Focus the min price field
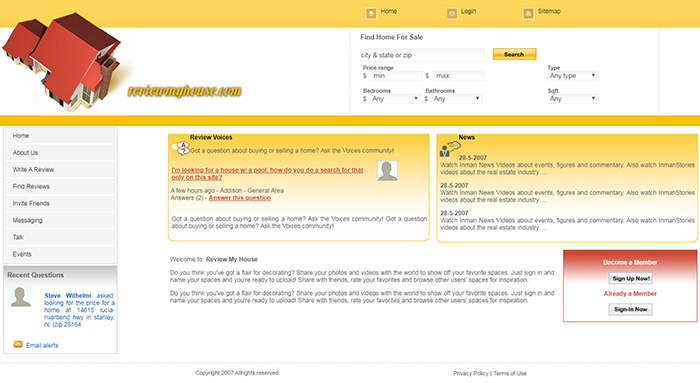The height and width of the screenshot is (383, 700). 396,76
